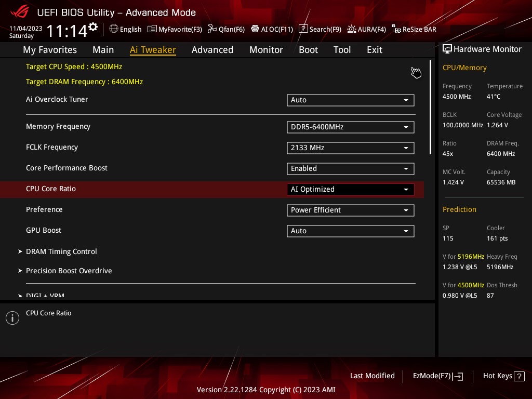532x399 pixels.
Task: Click Target DRAM Frequency : 6400MHz text
Action: coord(85,82)
